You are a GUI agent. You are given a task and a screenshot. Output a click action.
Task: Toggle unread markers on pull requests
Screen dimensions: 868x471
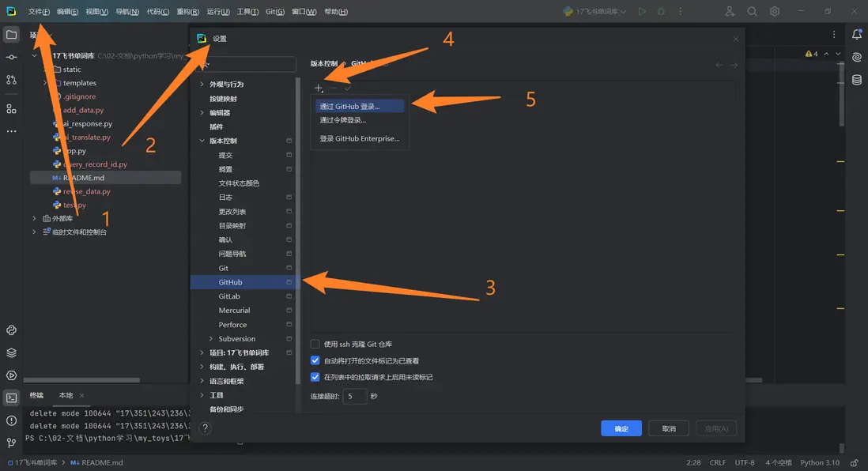click(x=315, y=377)
